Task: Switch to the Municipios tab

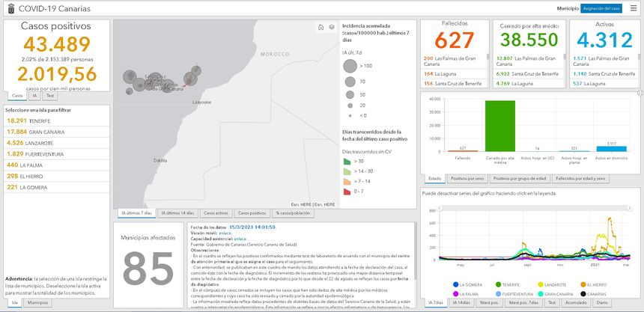Action: coord(38,303)
